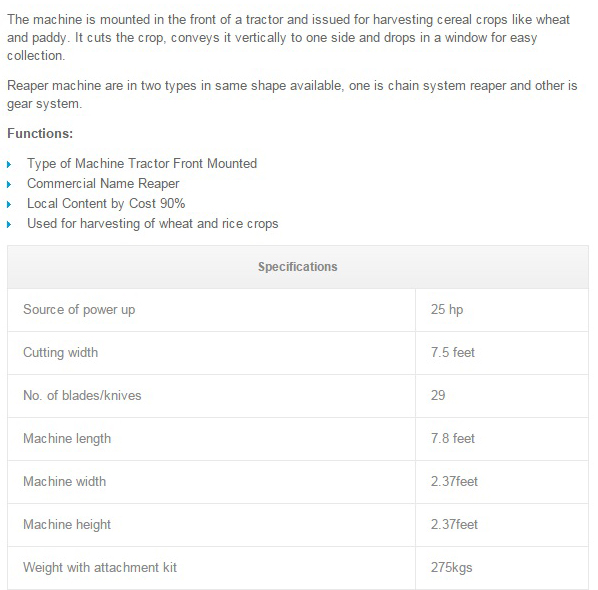This screenshot has height=590, width=598.
Task: Click the Machine length row label
Action: [67, 439]
